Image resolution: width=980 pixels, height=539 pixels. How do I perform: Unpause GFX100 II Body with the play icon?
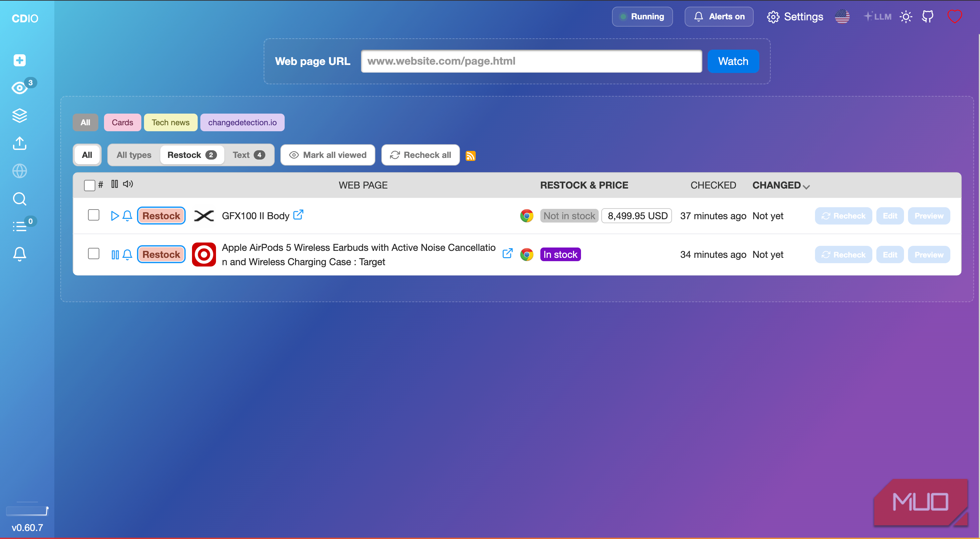point(115,216)
